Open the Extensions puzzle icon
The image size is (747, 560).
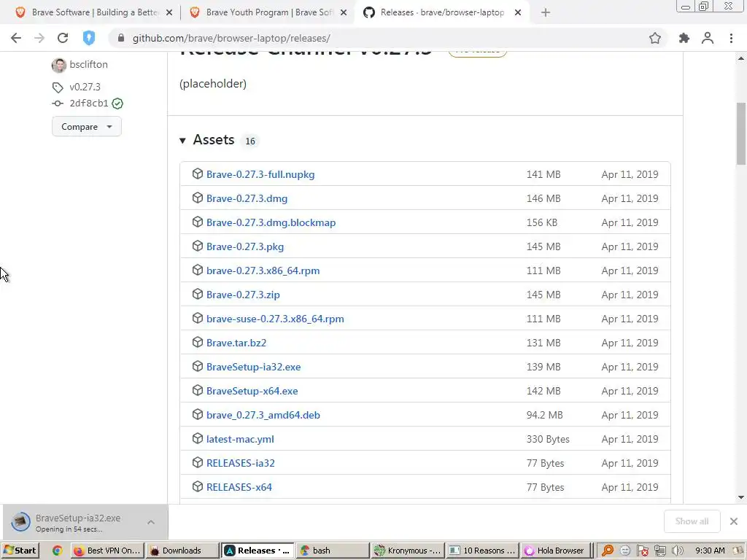(x=684, y=38)
